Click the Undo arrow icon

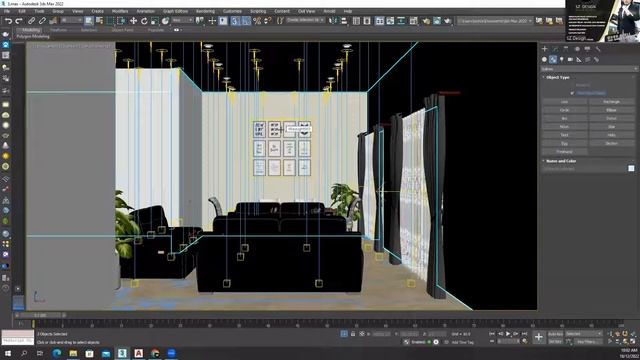click(x=8, y=21)
